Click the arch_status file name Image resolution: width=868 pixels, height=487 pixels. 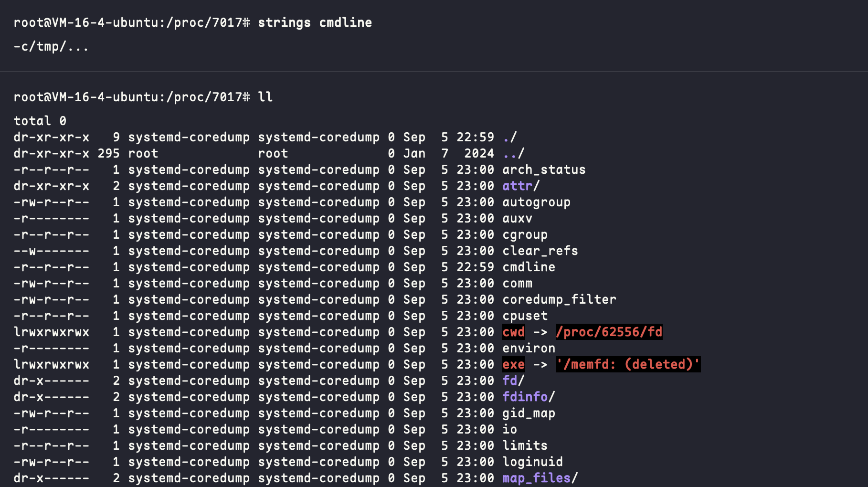[x=544, y=169]
